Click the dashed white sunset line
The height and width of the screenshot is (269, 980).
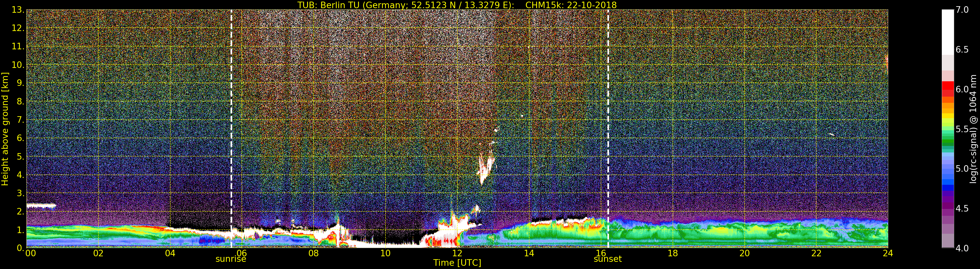click(x=608, y=129)
